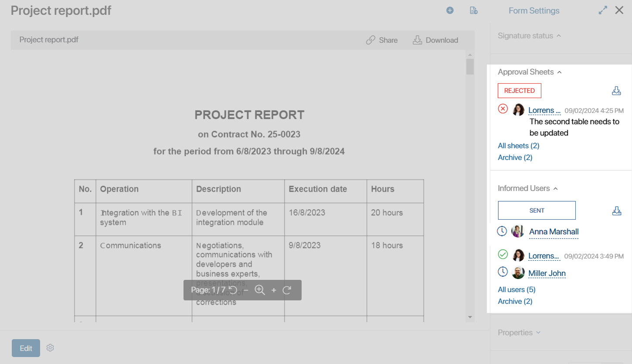Rotate the PDF page clockwise

(287, 290)
